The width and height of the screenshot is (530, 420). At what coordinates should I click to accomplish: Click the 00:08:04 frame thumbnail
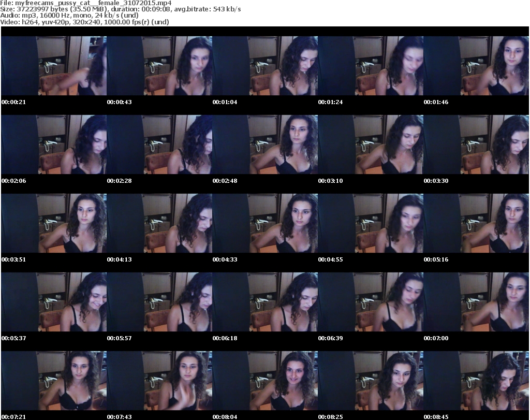[x=265, y=381]
